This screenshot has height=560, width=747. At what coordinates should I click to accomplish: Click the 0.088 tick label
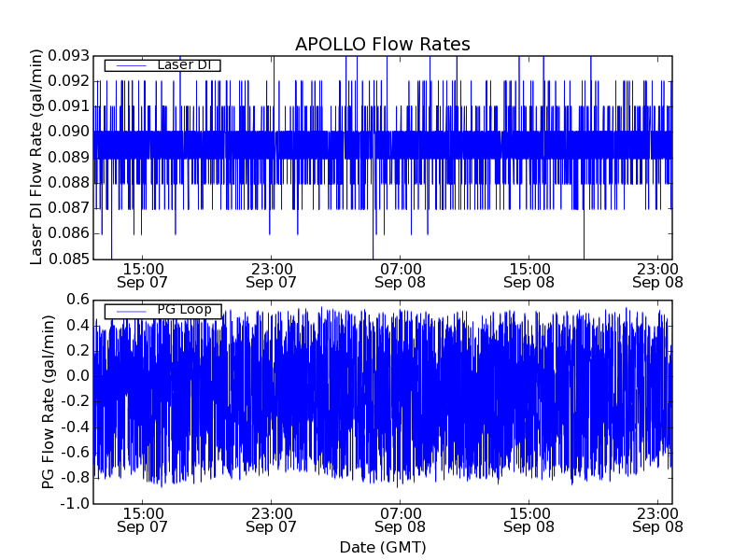68,183
